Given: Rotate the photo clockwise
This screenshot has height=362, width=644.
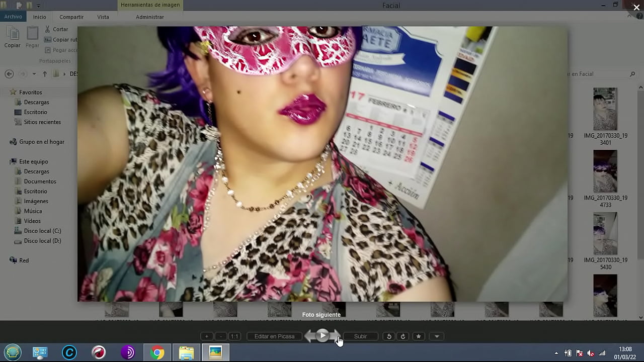Looking at the screenshot, I should pyautogui.click(x=403, y=336).
